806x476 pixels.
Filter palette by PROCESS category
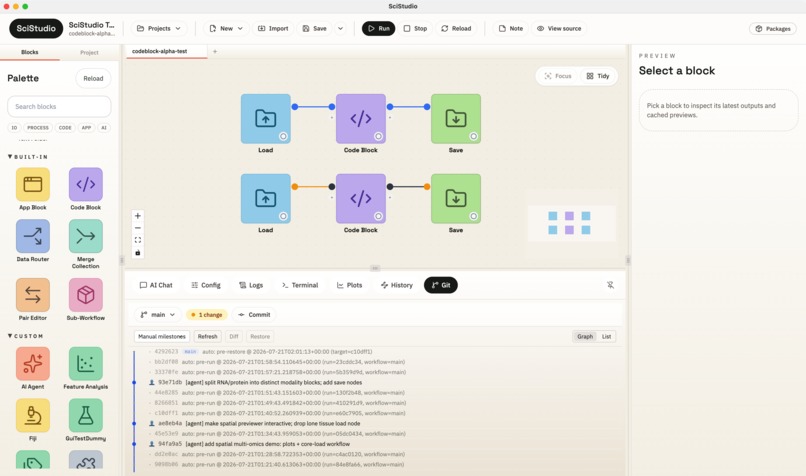point(38,127)
